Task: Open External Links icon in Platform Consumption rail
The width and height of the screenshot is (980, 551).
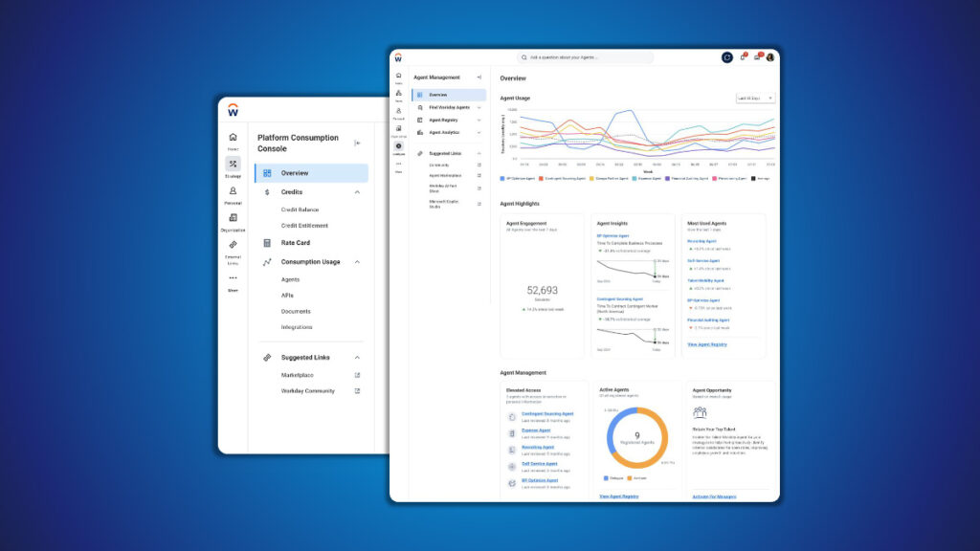Action: point(233,245)
